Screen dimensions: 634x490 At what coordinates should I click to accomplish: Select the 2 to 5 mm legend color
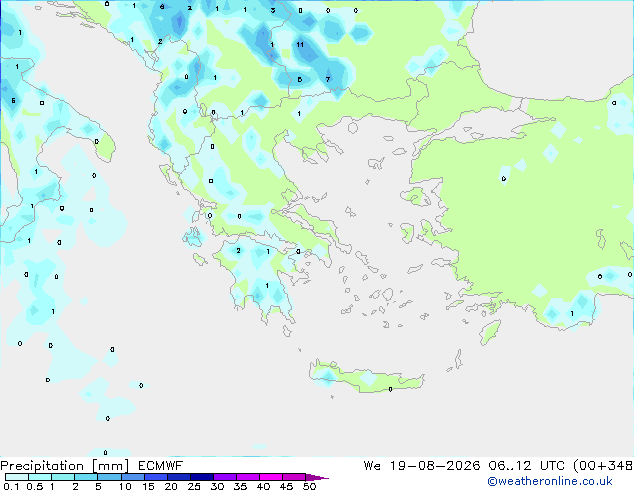[x=86, y=477]
